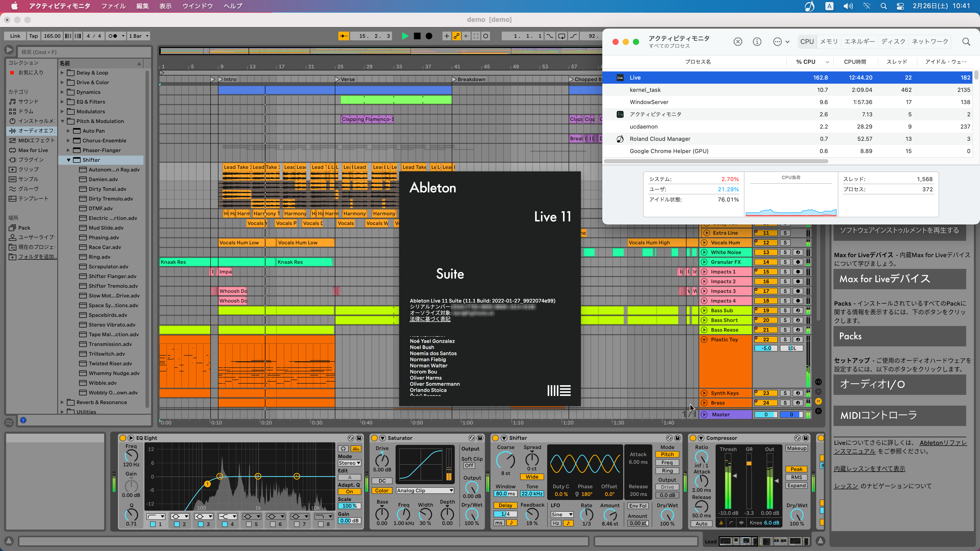Click the MIDI Arrangement Overdub plus button
980x551 pixels.
tap(447, 36)
